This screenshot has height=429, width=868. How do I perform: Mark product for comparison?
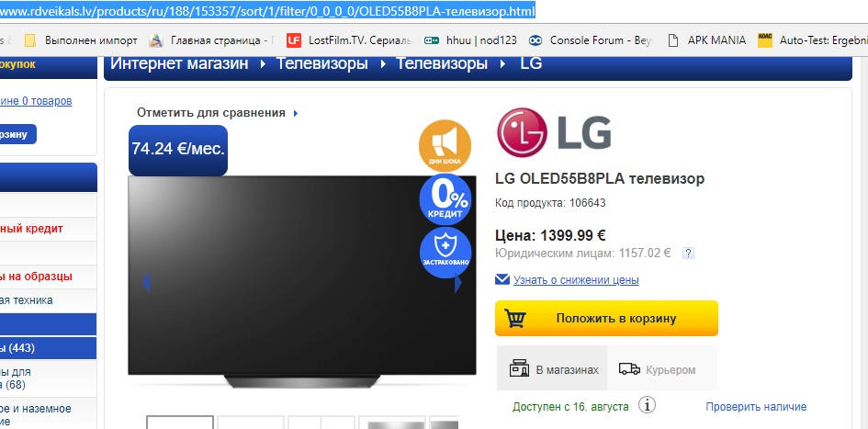(x=217, y=112)
